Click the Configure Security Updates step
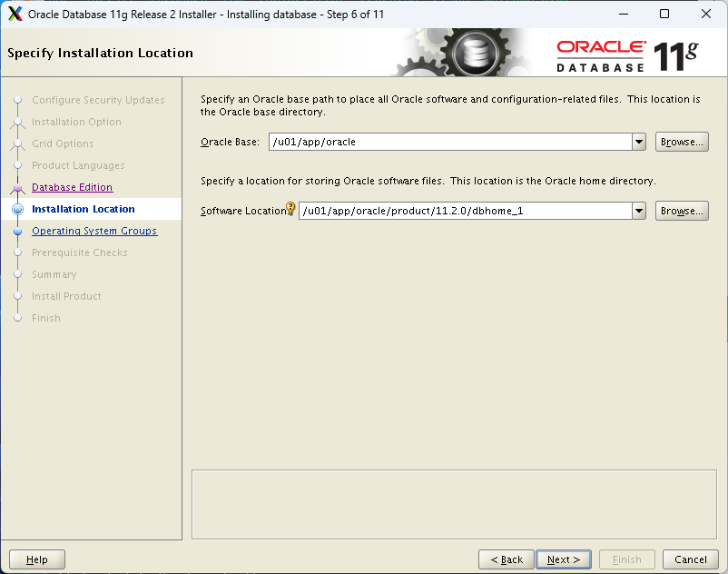The height and width of the screenshot is (574, 728). point(98,100)
